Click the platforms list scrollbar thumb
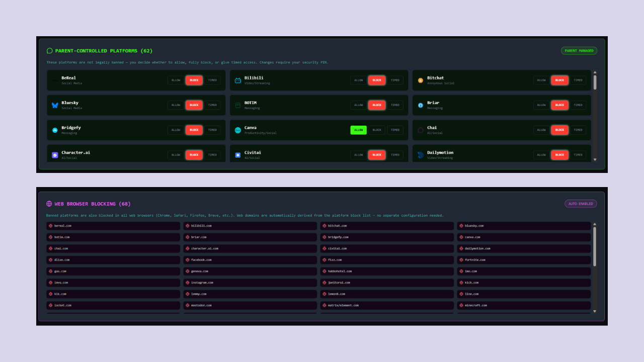644x362 pixels. pyautogui.click(x=595, y=82)
